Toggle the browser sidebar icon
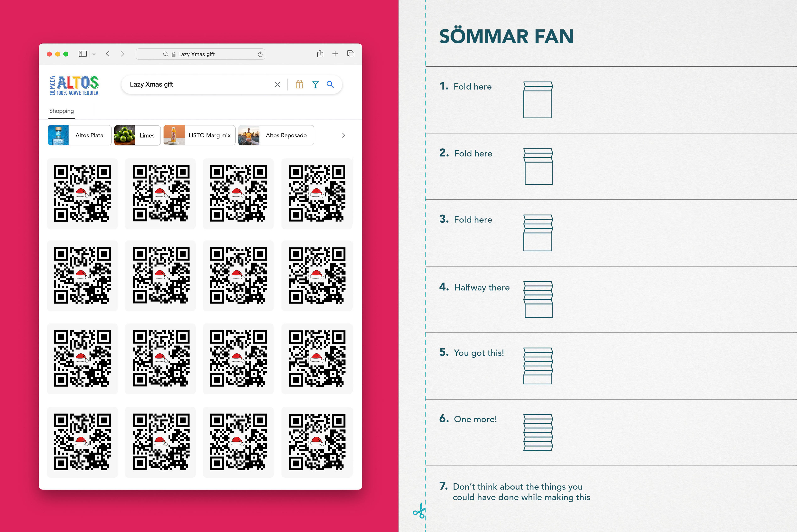The image size is (797, 532). [82, 54]
